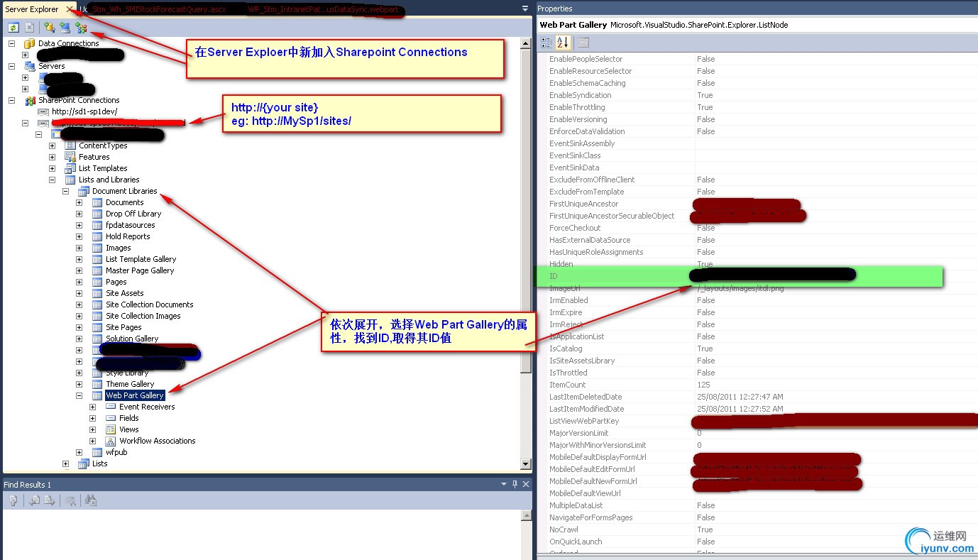Collapse the Document Libraries node
Screen dimensions: 978x560
coord(65,191)
